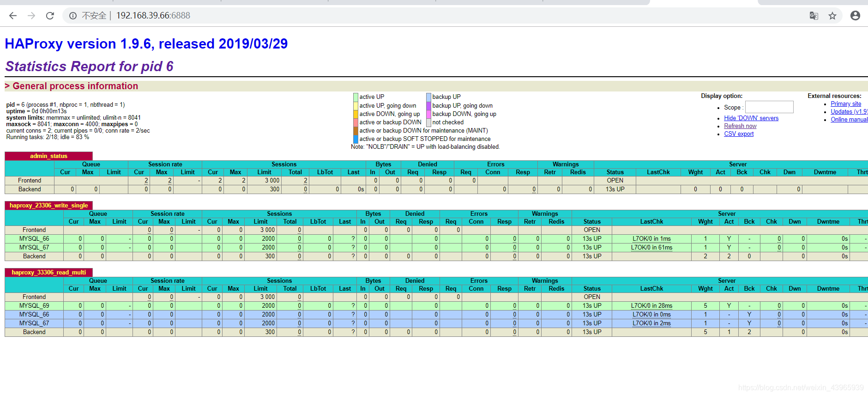Click 'Statistics Report for pid 6' heading
This screenshot has width=868, height=396.
click(x=89, y=67)
